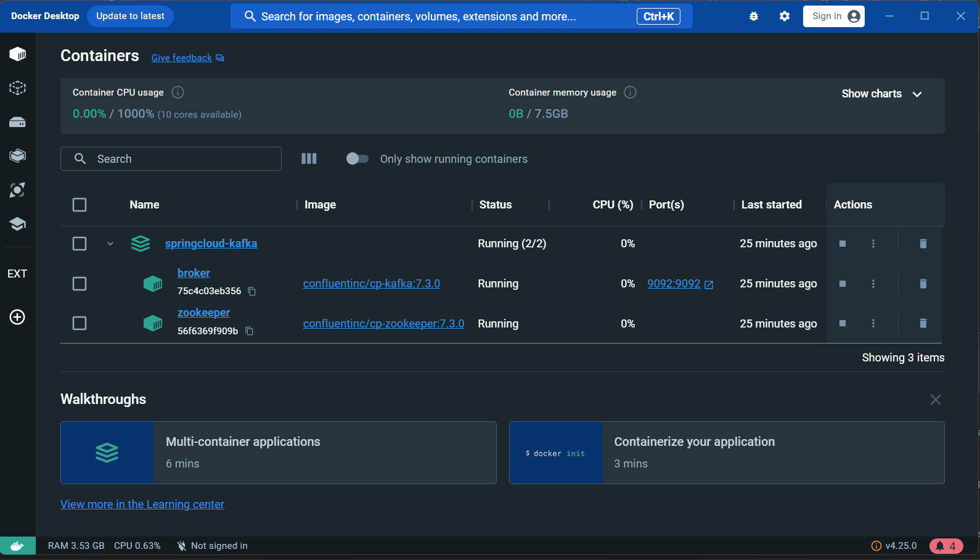Open View more in the Learning center

[x=142, y=504]
